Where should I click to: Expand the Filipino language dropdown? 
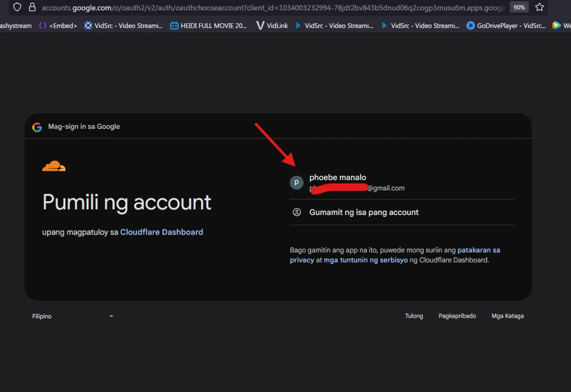pyautogui.click(x=73, y=316)
